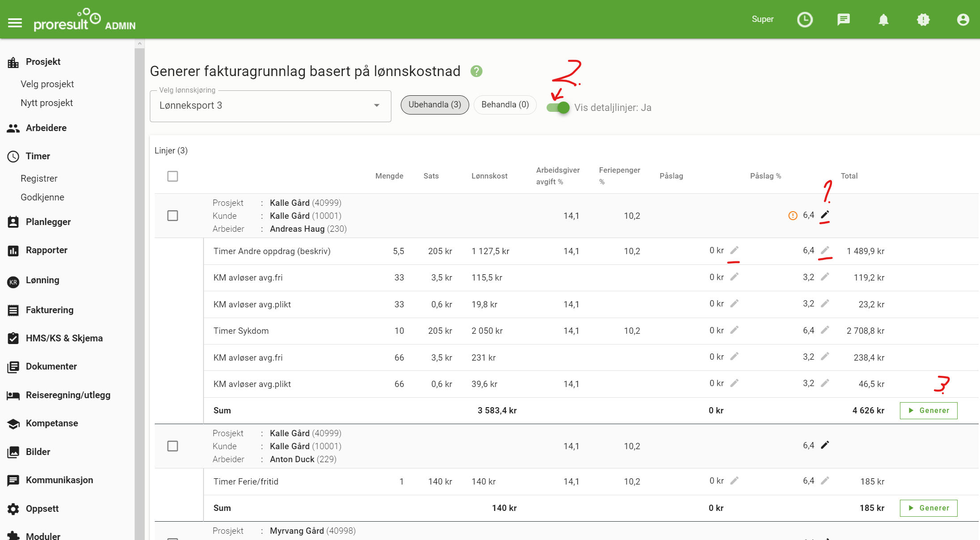The height and width of the screenshot is (540, 980).
Task: Go to Registrer under Timer
Action: tap(39, 179)
